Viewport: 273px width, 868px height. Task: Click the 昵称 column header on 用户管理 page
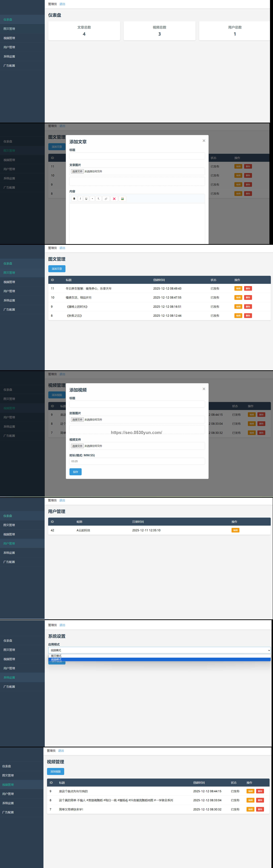(79, 522)
